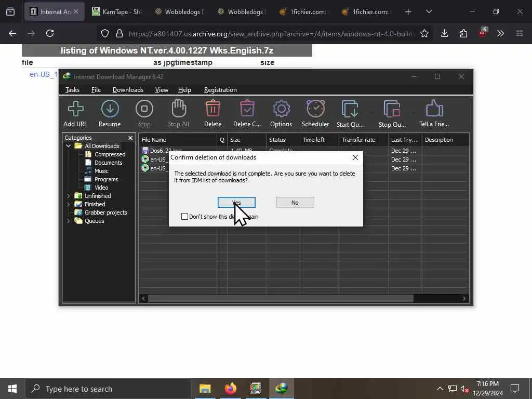Click the taskbar search box

coord(108,389)
